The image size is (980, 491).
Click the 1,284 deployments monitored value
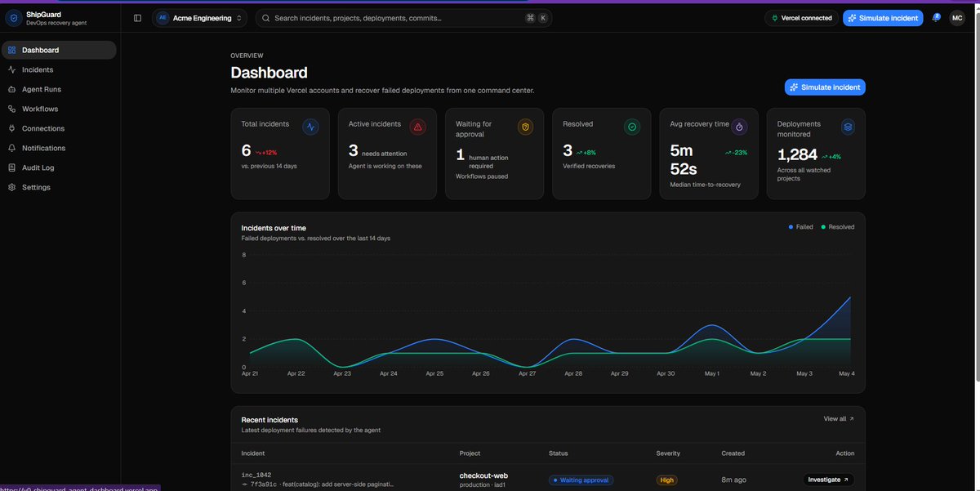797,154
